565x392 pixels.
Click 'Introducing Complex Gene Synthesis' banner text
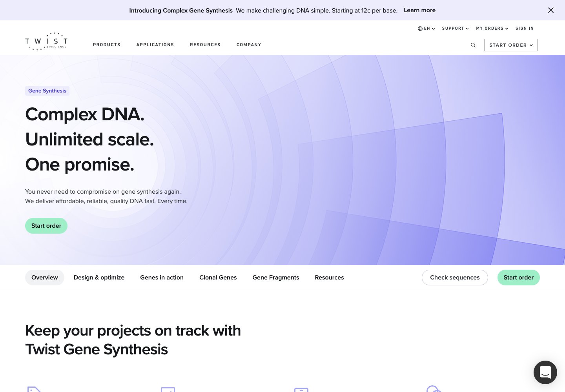(x=181, y=11)
